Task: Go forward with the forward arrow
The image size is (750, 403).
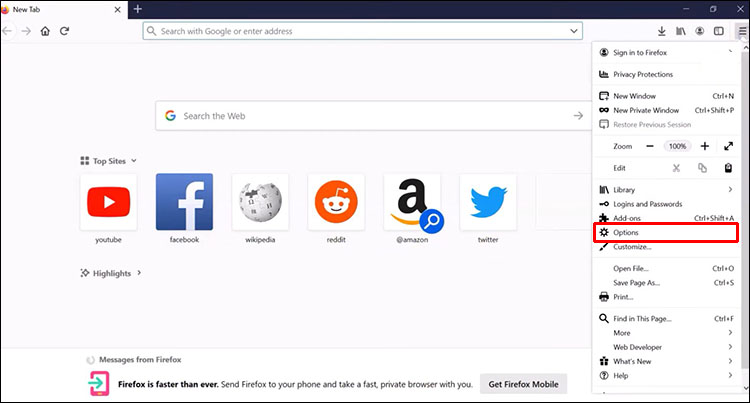Action: [26, 31]
